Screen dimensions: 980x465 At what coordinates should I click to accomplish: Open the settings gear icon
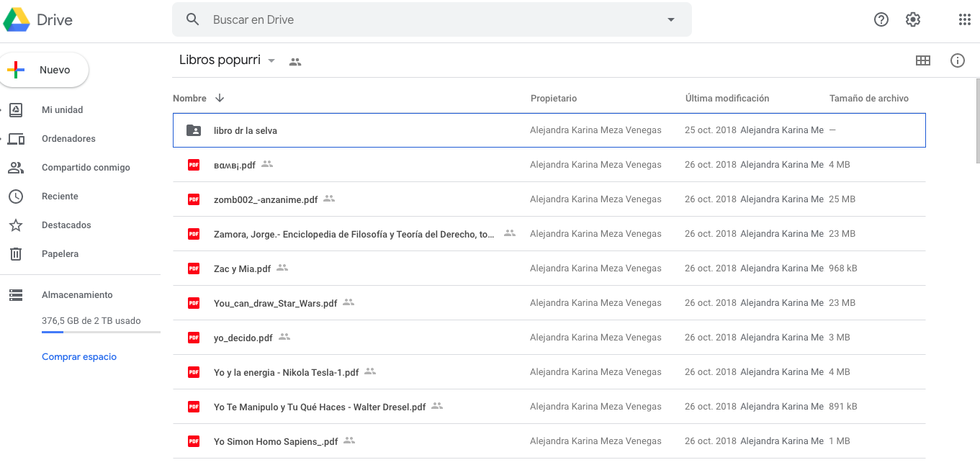(913, 19)
